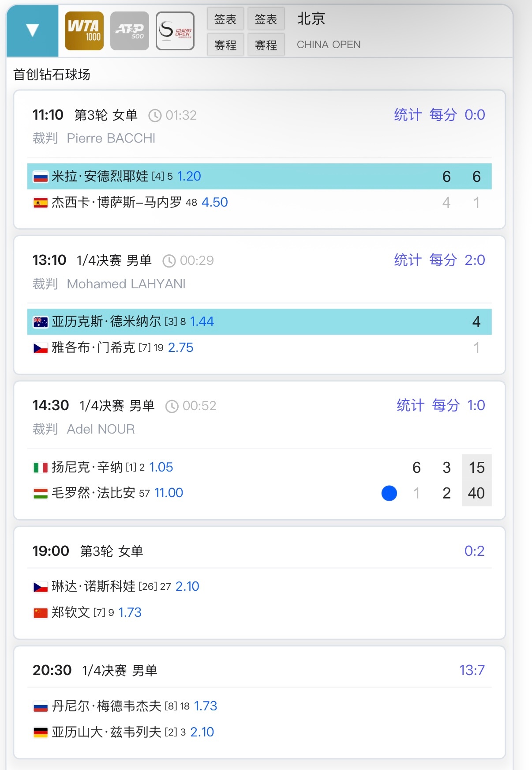Open the ATP 赛程 schedule tab

point(266,45)
